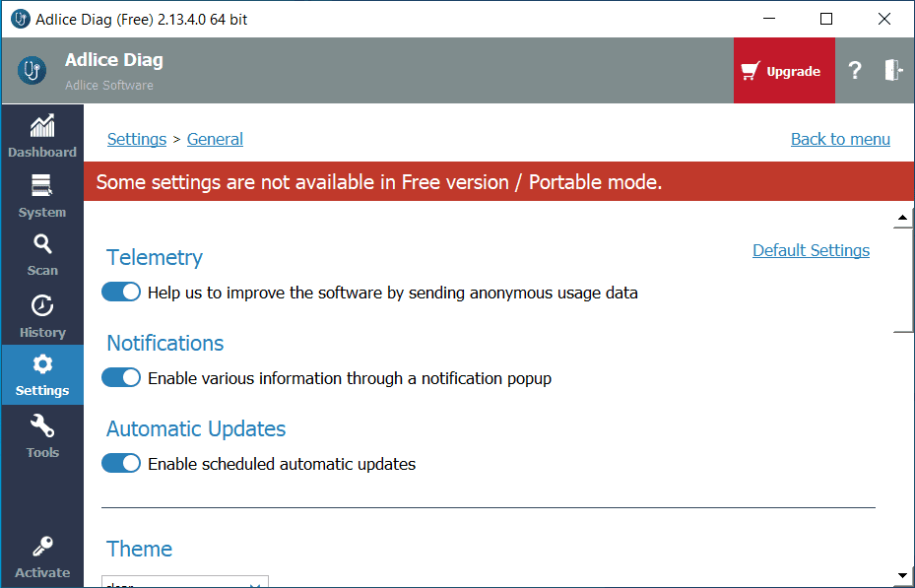Image resolution: width=915 pixels, height=588 pixels.
Task: Go Back to menu
Action: (x=840, y=139)
